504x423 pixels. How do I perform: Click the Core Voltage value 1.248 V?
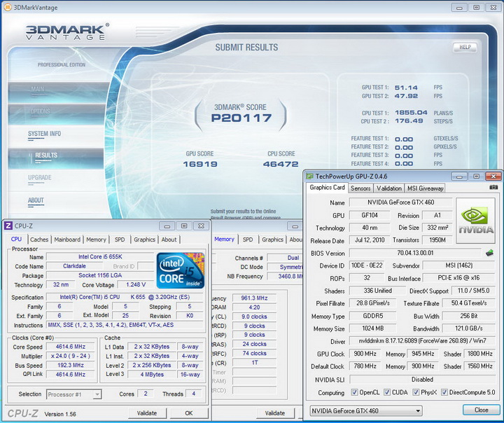click(x=136, y=284)
